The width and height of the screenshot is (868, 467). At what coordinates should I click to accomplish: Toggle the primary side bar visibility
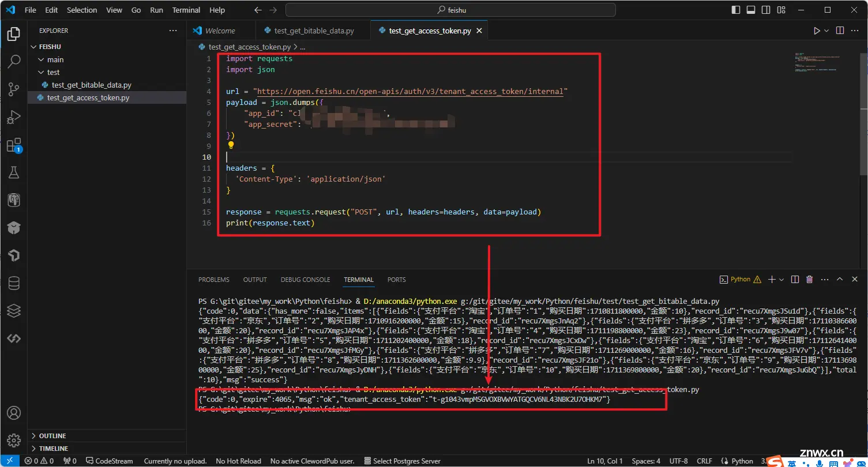click(x=735, y=10)
